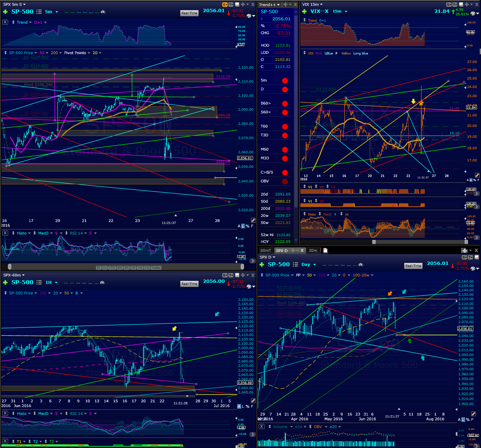Click move-arrows icon in Trend++ panel header
481x448 pixels.
tap(285, 4)
